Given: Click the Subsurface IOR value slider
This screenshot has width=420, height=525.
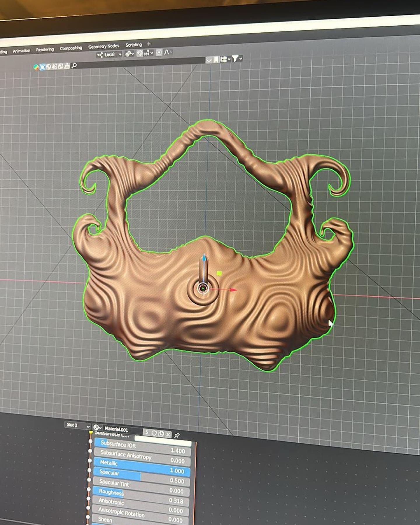Looking at the screenshot, I should tap(143, 447).
